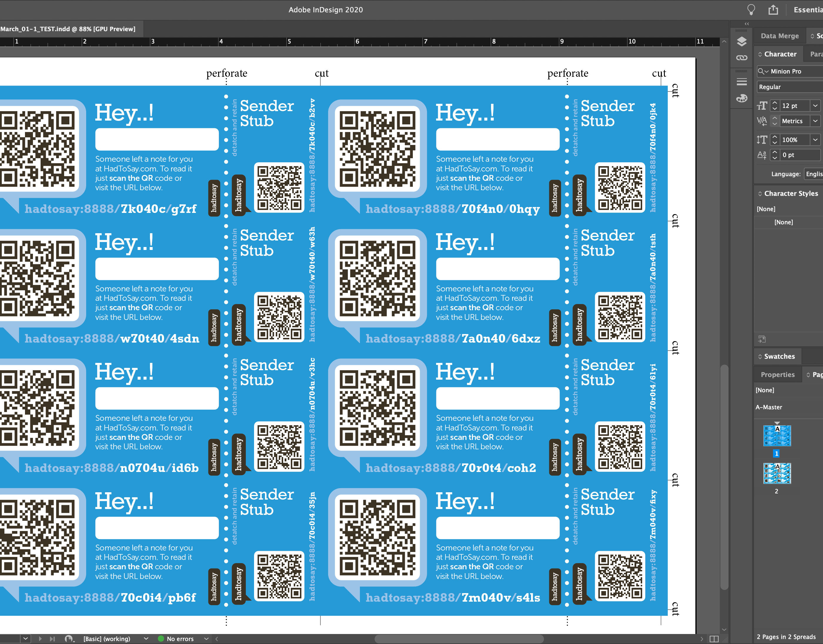Open the vertical scale dropdown
This screenshot has height=644, width=823.
coord(815,140)
